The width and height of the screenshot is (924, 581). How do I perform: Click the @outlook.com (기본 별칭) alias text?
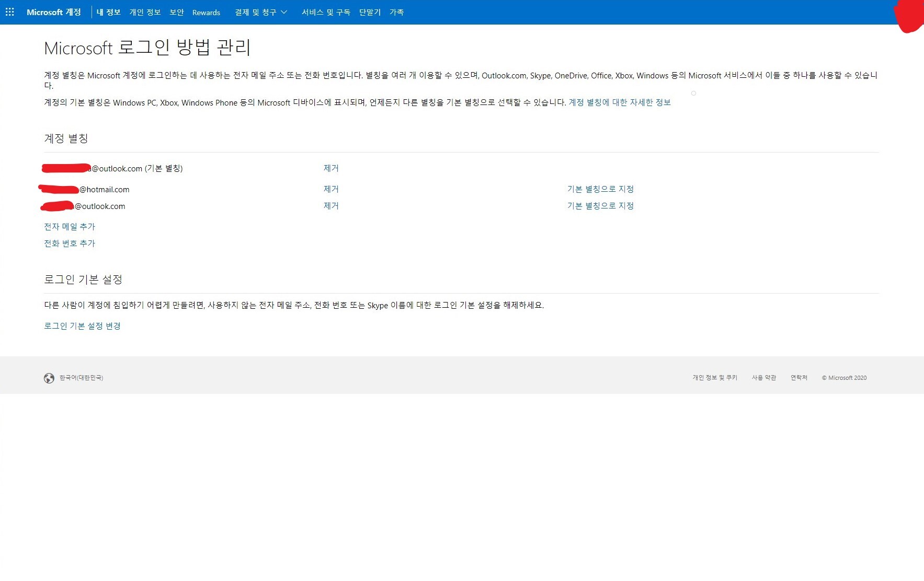click(x=137, y=169)
